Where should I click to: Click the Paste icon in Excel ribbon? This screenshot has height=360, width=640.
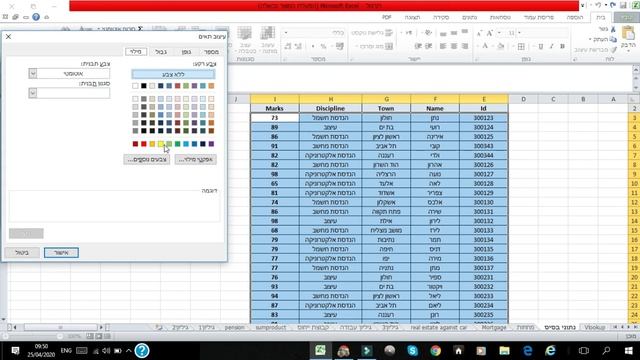[x=628, y=33]
